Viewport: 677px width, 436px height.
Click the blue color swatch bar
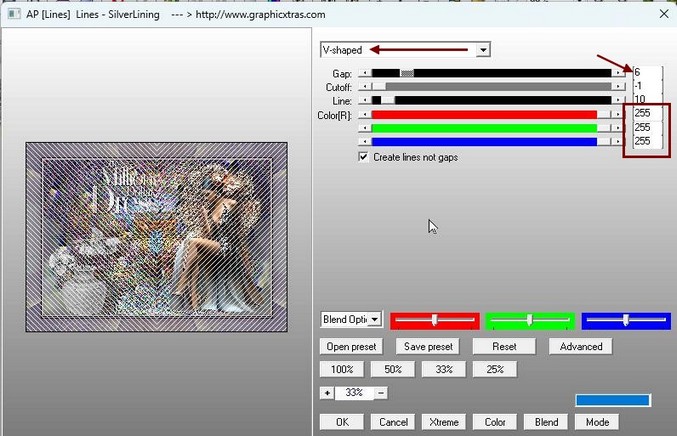pos(612,400)
